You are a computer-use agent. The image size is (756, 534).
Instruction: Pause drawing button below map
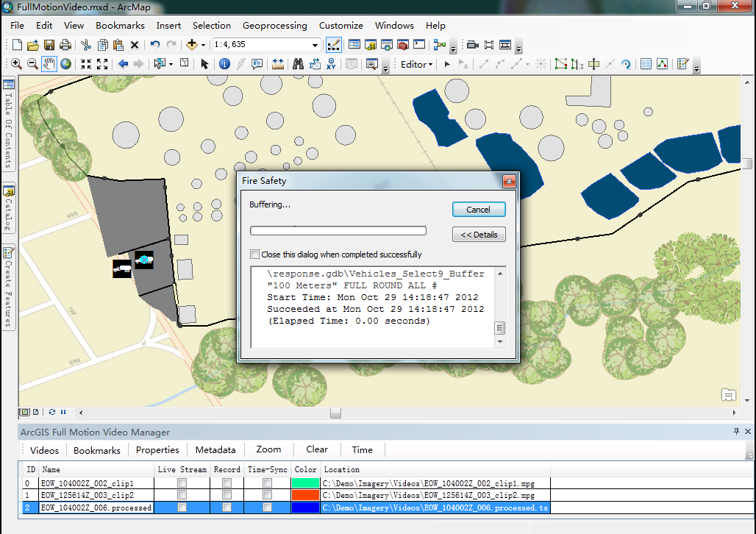pyautogui.click(x=64, y=412)
